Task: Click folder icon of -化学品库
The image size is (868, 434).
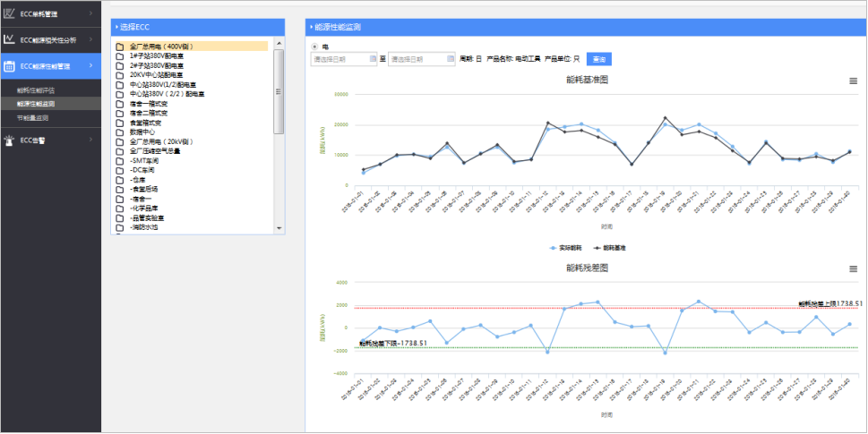Action: [x=119, y=208]
